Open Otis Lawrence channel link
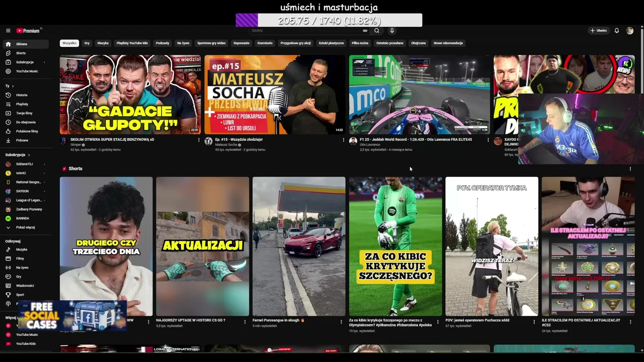 [x=370, y=145]
